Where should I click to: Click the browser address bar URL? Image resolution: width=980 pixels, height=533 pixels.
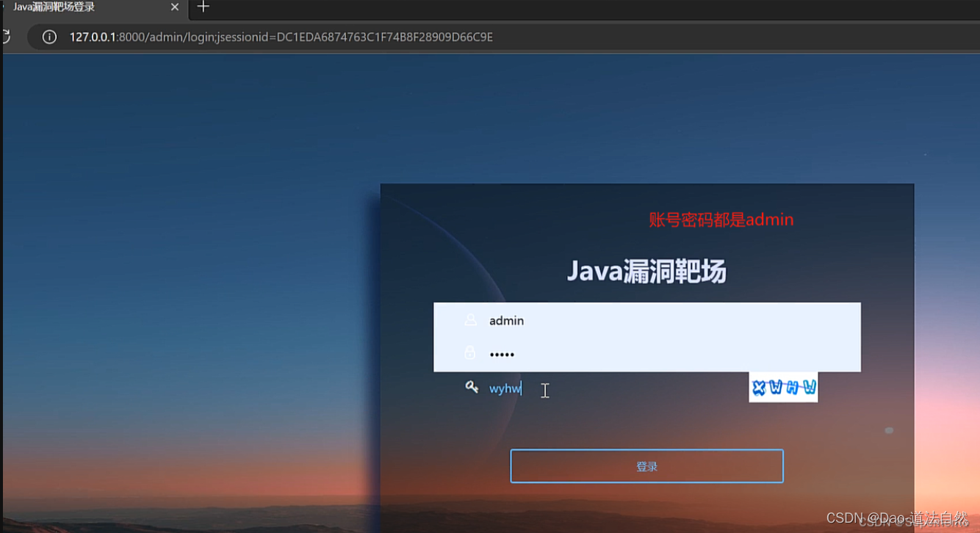(x=294, y=37)
